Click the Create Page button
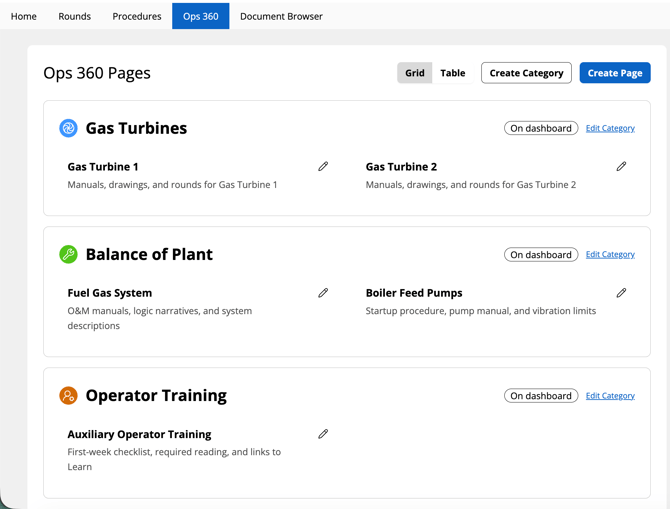Viewport: 670px width, 509px height. pyautogui.click(x=615, y=73)
